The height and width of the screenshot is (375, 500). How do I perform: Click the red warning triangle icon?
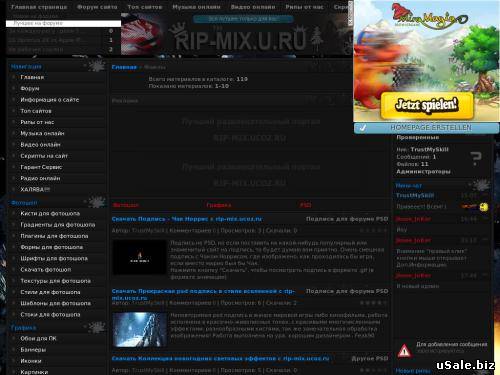pyautogui.click(x=404, y=351)
